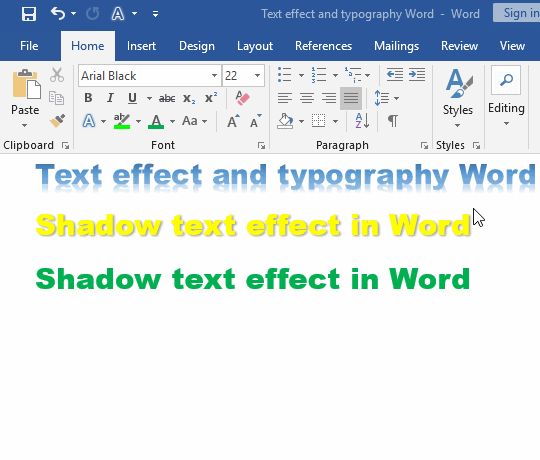Center align the text

[x=307, y=98]
